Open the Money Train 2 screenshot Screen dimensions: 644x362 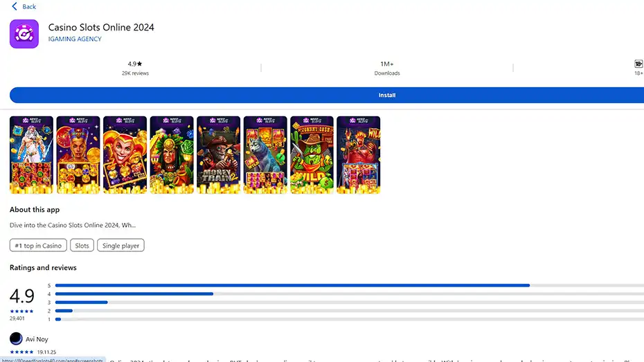click(218, 154)
